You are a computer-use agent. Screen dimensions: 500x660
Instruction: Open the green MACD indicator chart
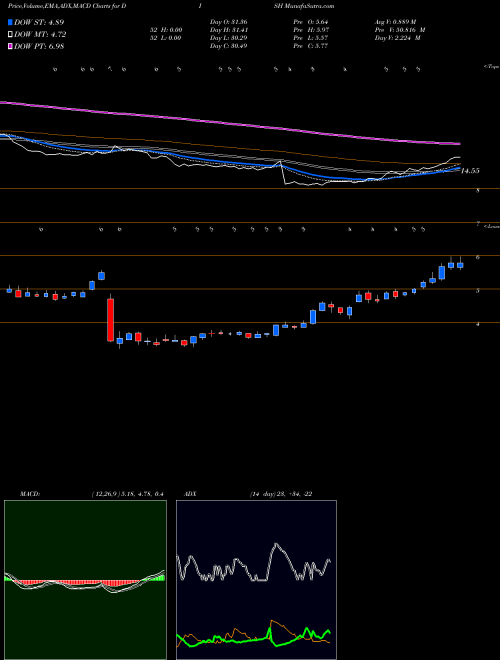[85, 580]
